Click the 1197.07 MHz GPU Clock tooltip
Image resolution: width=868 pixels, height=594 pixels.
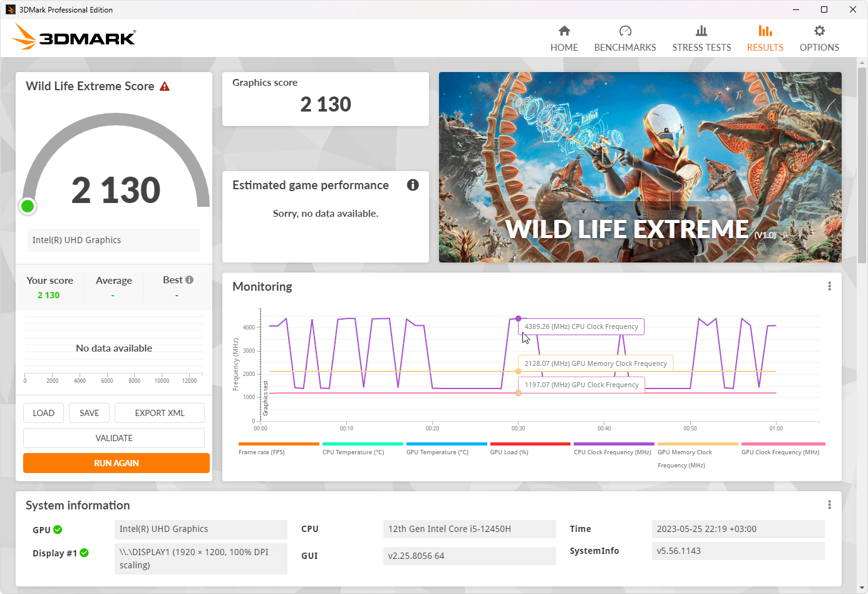click(581, 385)
